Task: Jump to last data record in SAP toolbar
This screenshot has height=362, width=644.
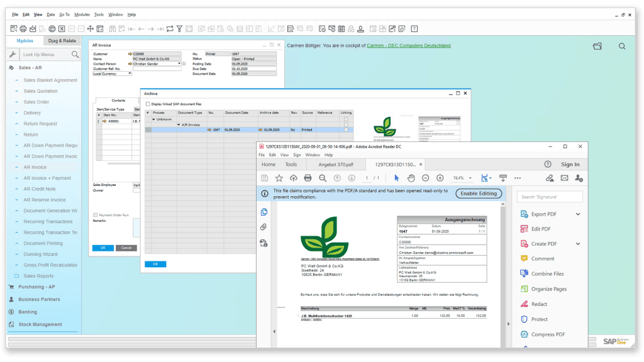Action: pos(160,29)
